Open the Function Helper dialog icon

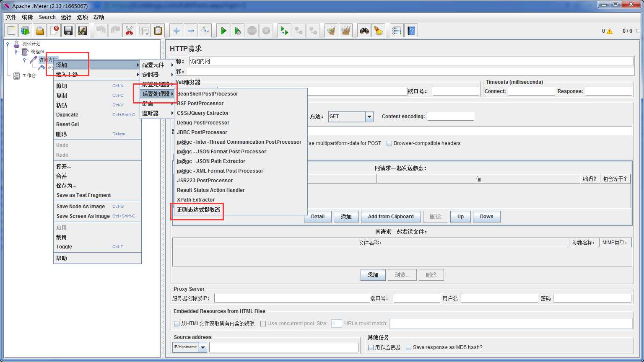[x=397, y=31]
